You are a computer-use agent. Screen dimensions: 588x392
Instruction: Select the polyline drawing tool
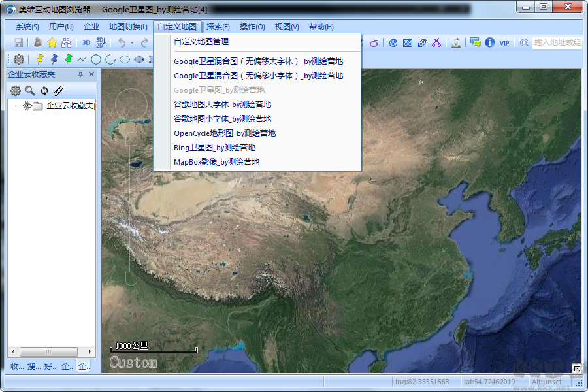(x=82, y=58)
